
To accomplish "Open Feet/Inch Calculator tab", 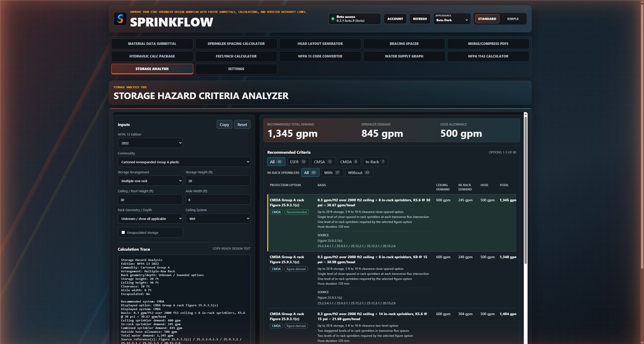I will pos(236,56).
